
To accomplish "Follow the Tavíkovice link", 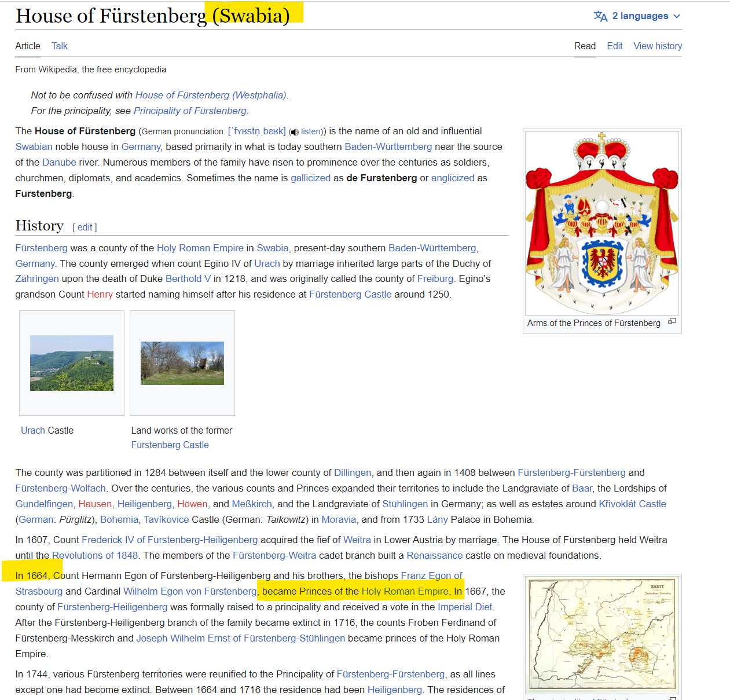I will tap(166, 519).
